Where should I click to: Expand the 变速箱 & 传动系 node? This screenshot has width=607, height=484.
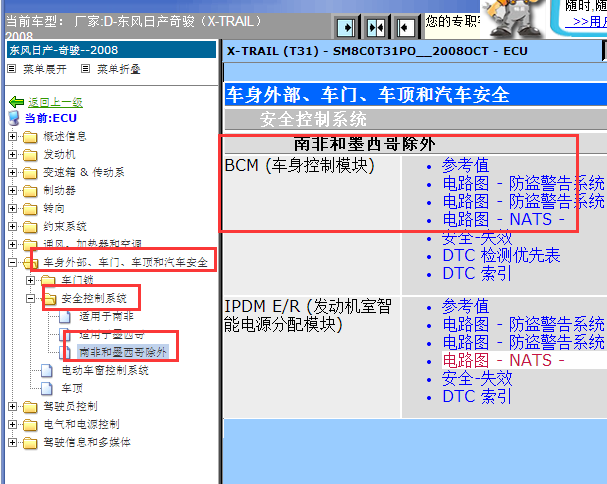12,172
